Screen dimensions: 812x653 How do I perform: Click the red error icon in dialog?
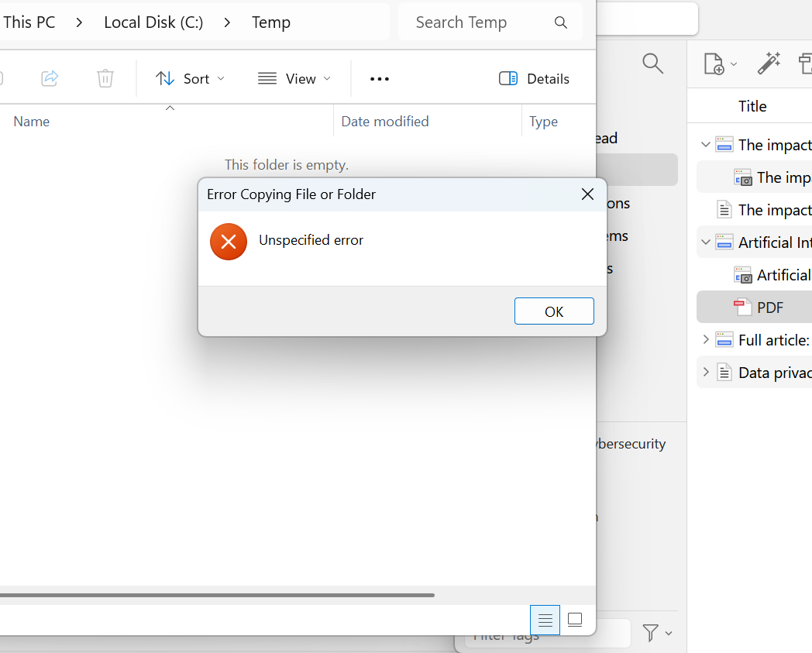[229, 242]
